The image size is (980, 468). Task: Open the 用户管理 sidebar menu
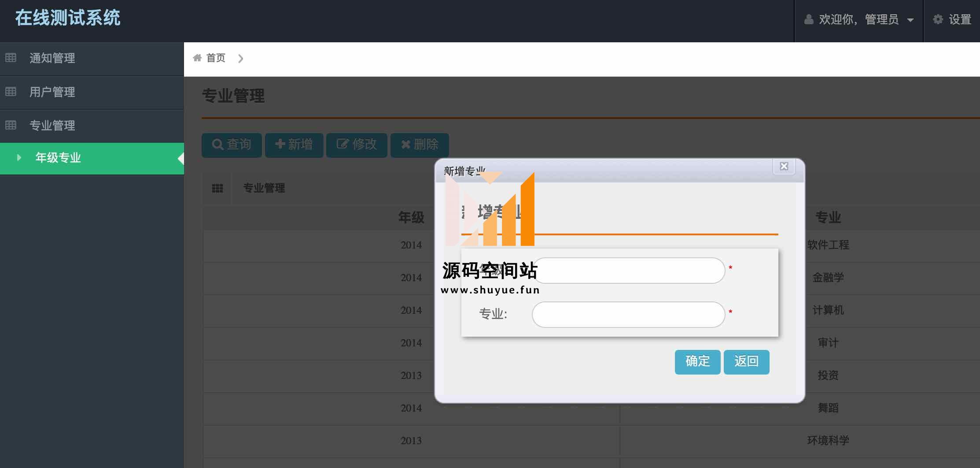(x=92, y=92)
